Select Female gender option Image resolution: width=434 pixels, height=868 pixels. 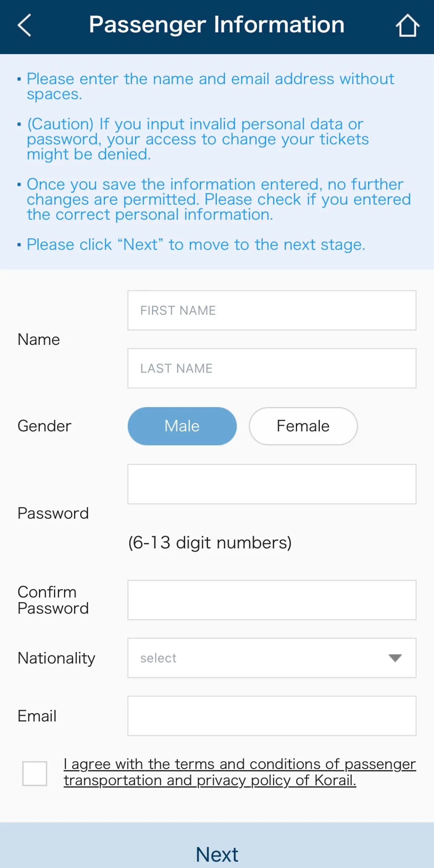point(303,426)
